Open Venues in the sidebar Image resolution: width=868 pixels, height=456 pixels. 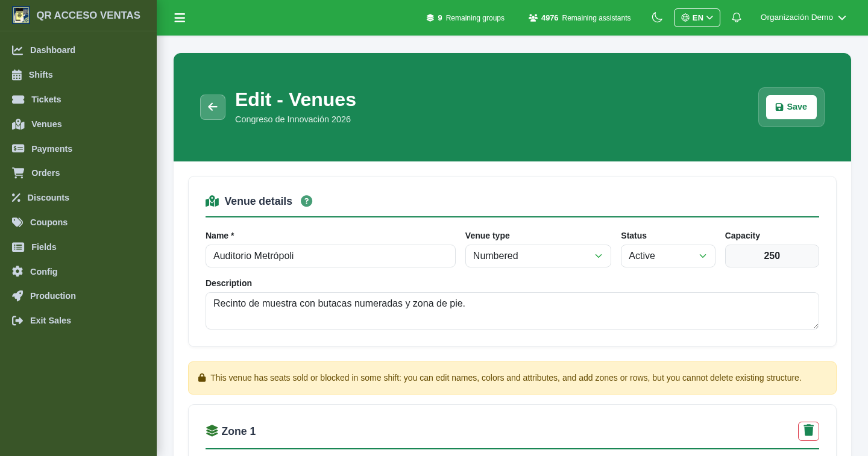(x=78, y=124)
